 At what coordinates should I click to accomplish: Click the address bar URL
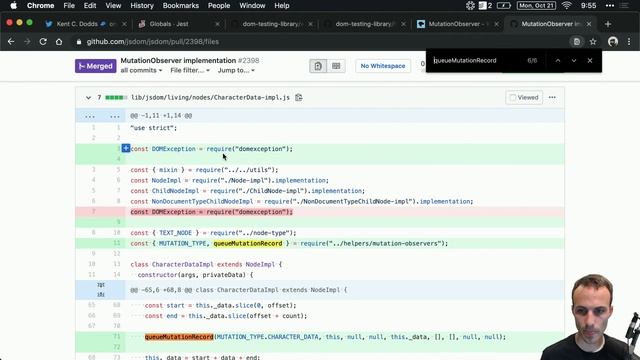(153, 42)
